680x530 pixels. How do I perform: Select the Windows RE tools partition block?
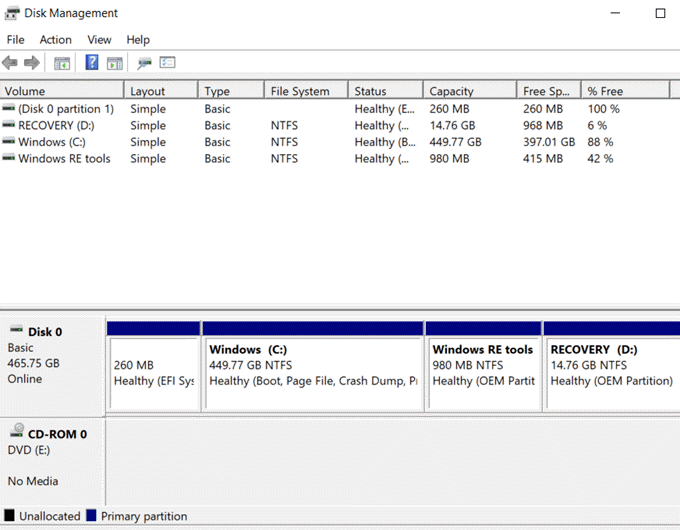[x=484, y=366]
